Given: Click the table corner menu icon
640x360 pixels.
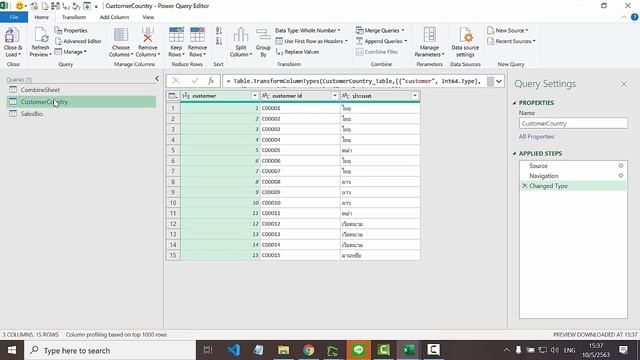Looking at the screenshot, I should click(x=173, y=96).
